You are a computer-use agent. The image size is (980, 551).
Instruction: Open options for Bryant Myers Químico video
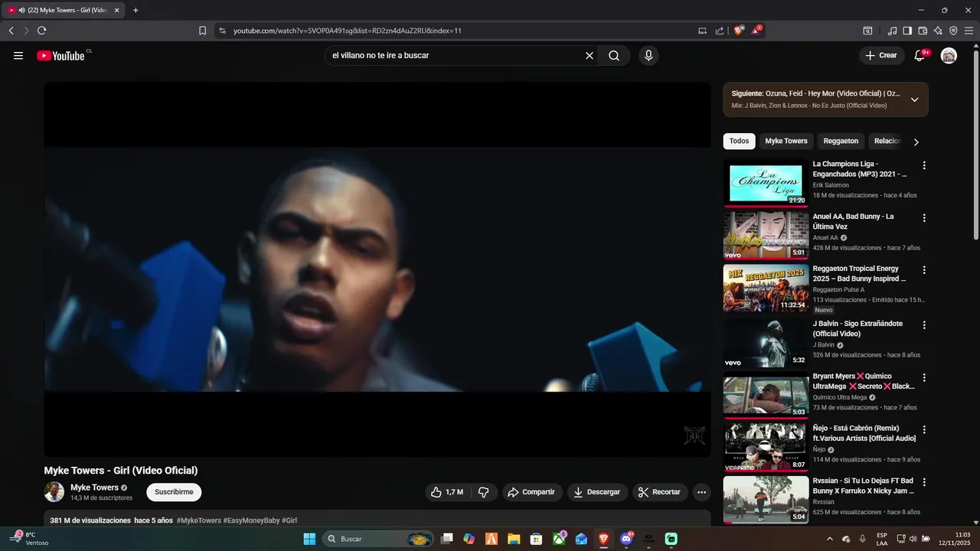924,378
